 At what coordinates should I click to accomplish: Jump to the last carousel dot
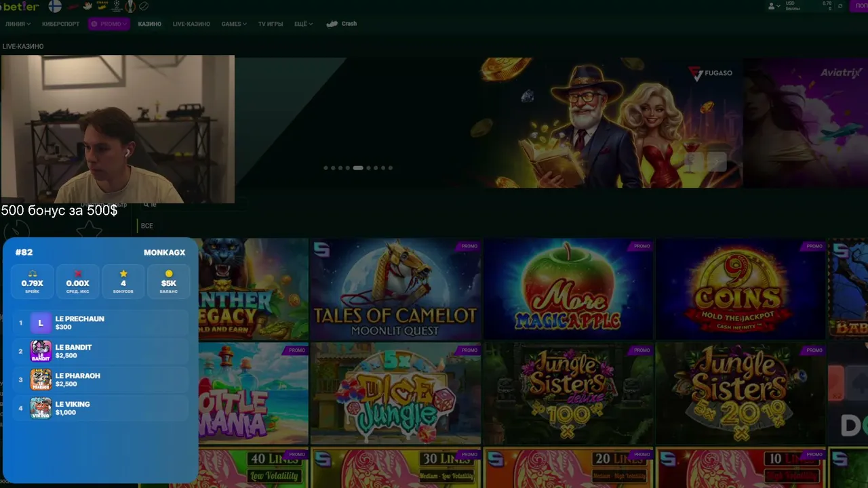pyautogui.click(x=390, y=167)
